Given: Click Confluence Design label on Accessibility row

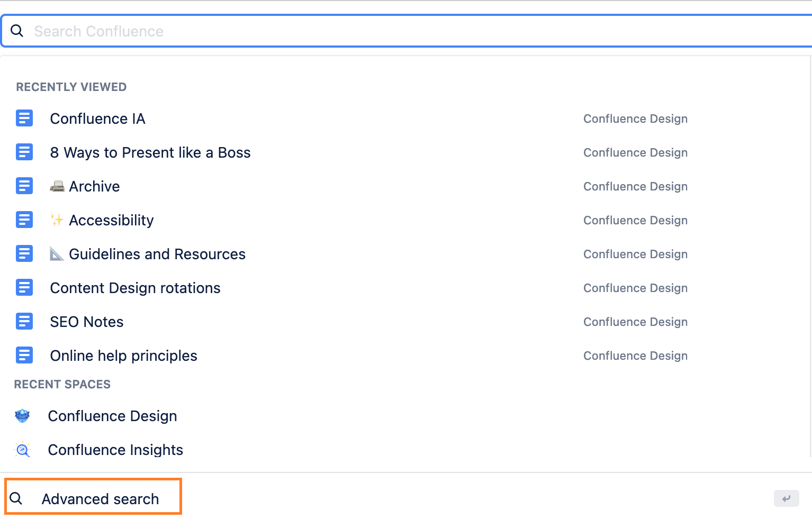Looking at the screenshot, I should pos(635,220).
